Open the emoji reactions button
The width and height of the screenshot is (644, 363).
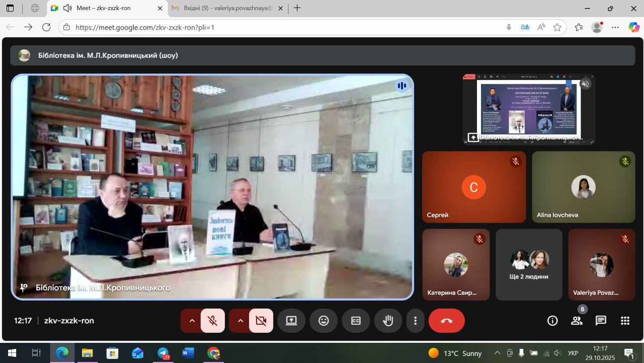click(x=324, y=321)
